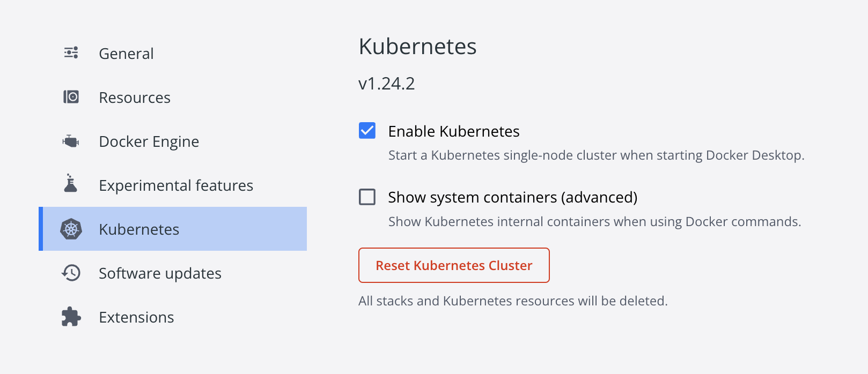Click the Kubernetes page heading
The width and height of the screenshot is (868, 374).
pyautogui.click(x=418, y=47)
